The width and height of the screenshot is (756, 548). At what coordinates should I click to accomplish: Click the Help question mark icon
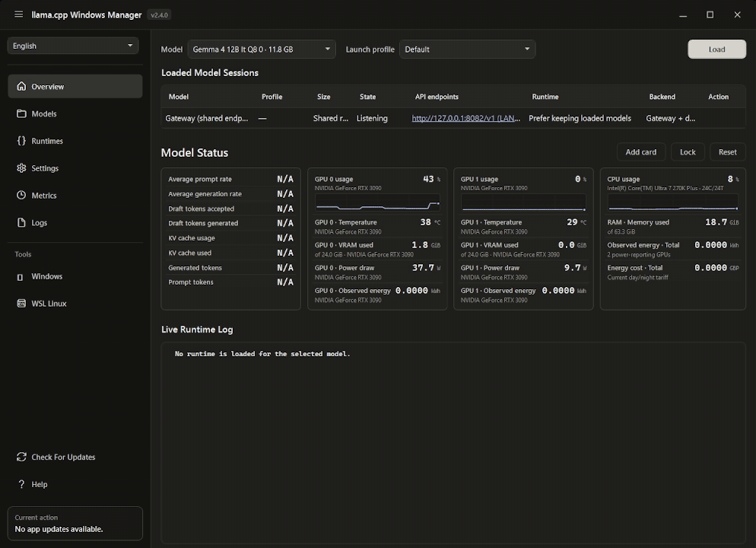tap(21, 484)
